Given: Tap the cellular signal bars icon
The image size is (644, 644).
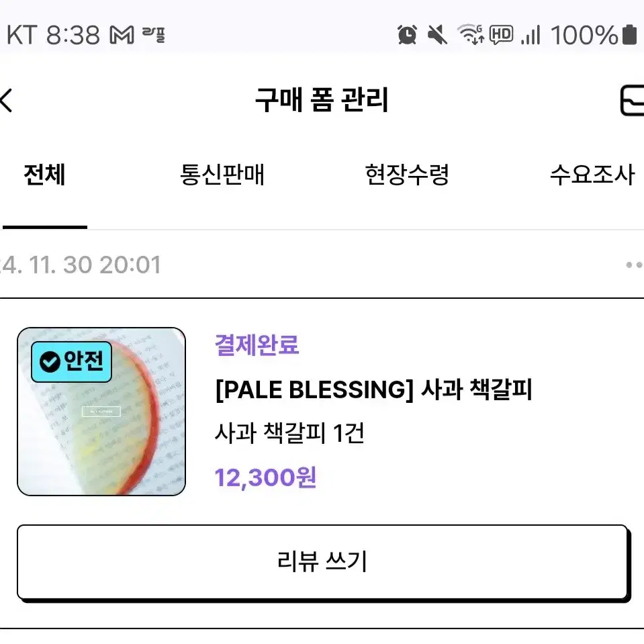Looking at the screenshot, I should (x=531, y=34).
